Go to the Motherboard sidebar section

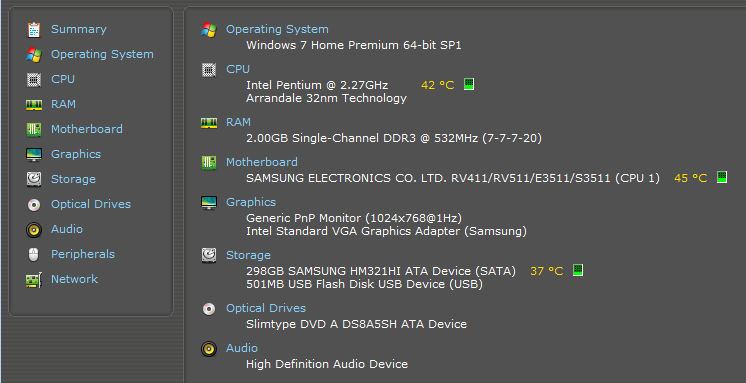click(87, 129)
